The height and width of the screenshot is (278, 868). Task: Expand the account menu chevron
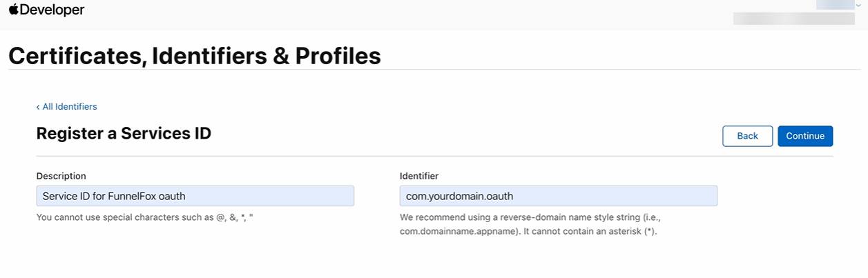coord(858,5)
